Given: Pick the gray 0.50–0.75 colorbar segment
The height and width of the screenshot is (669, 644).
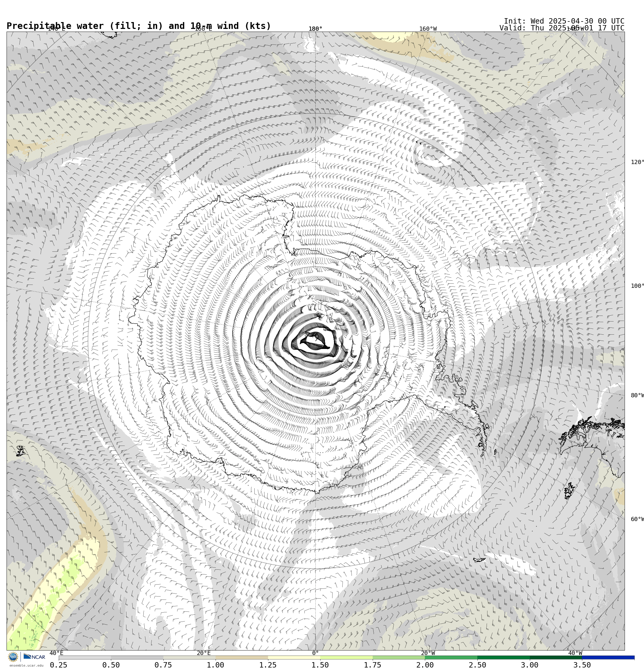Looking at the screenshot, I should click(137, 657).
